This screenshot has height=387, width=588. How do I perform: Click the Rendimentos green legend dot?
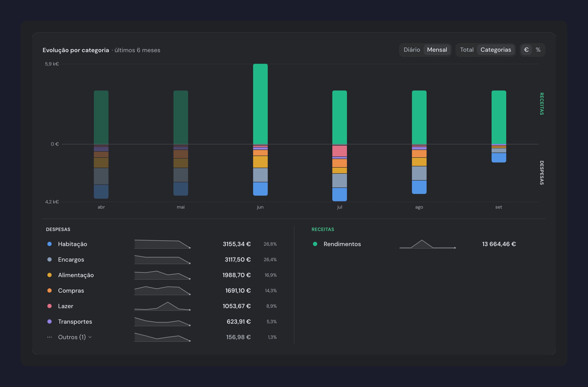(x=315, y=244)
